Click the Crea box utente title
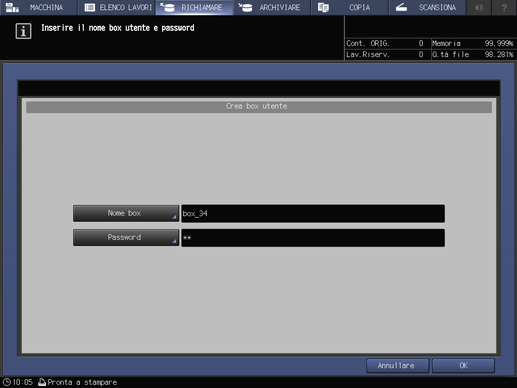This screenshot has height=388, width=517. 256,106
